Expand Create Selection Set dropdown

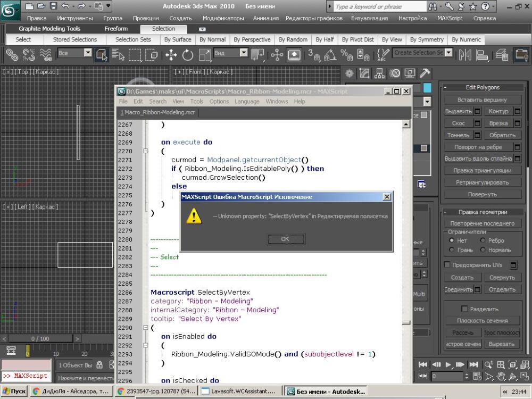[448, 53]
